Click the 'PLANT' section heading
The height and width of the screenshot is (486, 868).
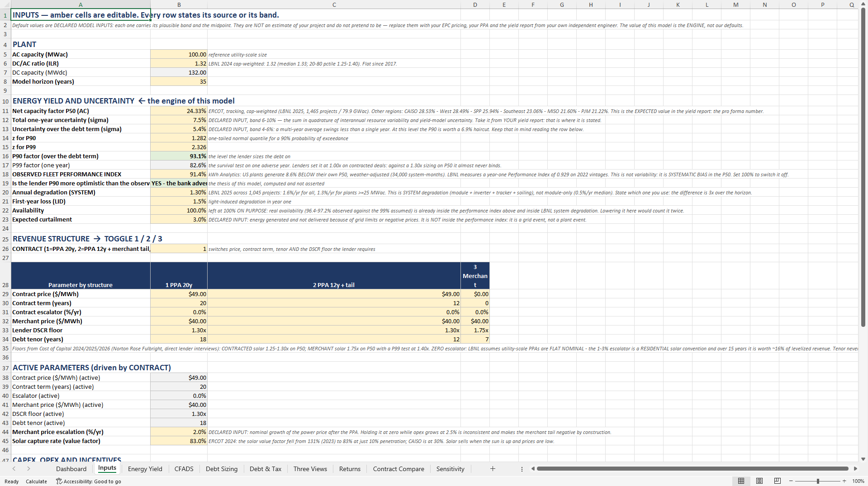point(24,44)
